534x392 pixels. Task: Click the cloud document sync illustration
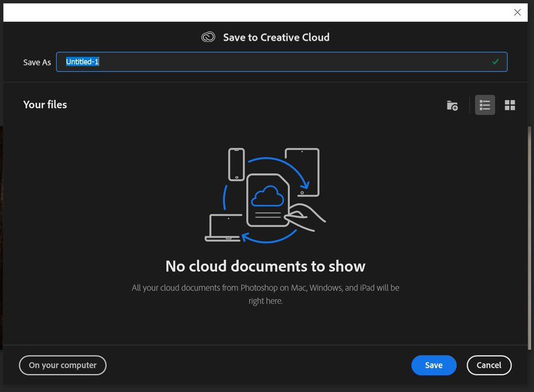point(265,195)
